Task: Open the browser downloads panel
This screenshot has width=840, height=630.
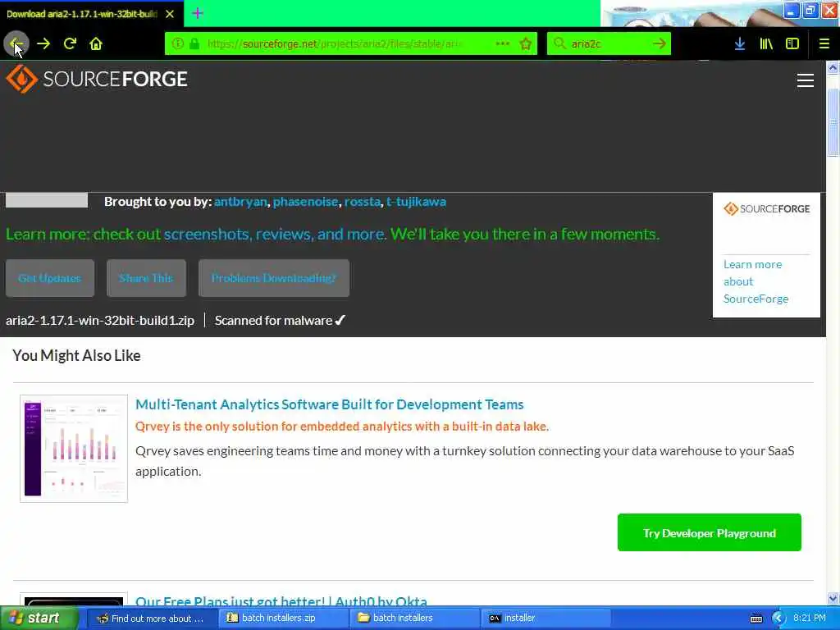Action: [740, 44]
